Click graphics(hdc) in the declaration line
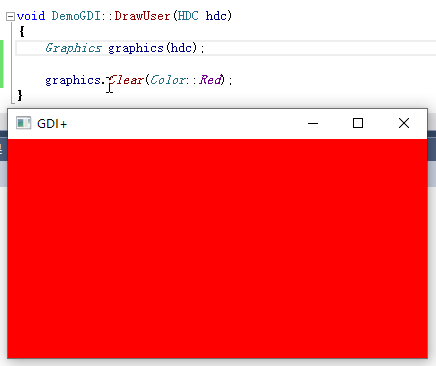Image resolution: width=436 pixels, height=366 pixels. pos(153,48)
